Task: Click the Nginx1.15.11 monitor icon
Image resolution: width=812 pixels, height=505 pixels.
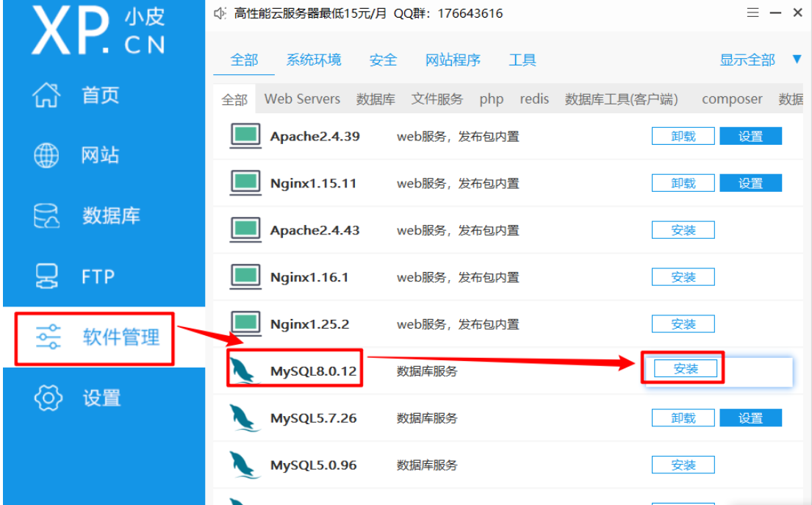Action: pyautogui.click(x=245, y=183)
